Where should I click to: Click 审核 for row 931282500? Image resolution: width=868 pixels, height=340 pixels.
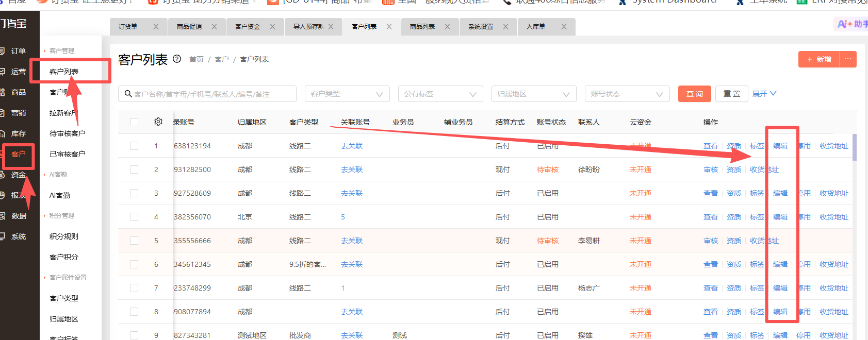pyautogui.click(x=711, y=169)
